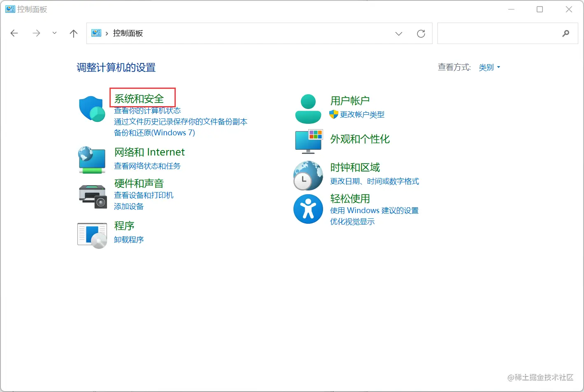Image resolution: width=584 pixels, height=392 pixels.
Task: Click the 优化视觉显示 link
Action: [x=352, y=222]
